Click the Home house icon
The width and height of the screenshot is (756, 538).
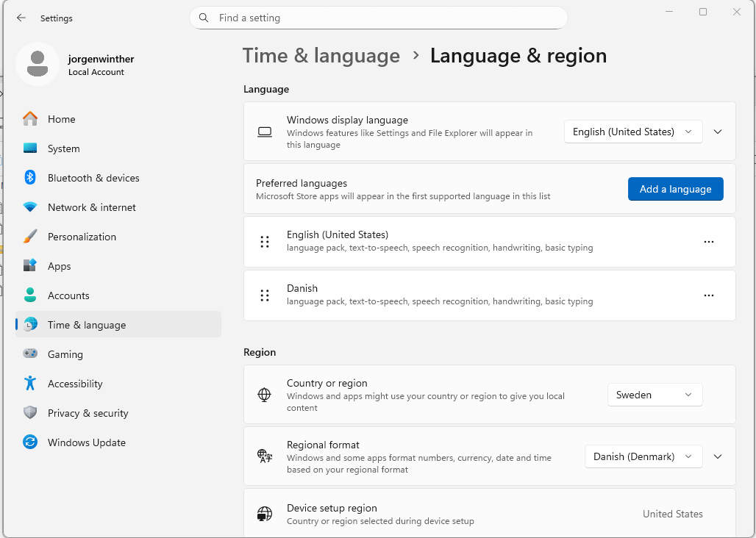(x=30, y=119)
